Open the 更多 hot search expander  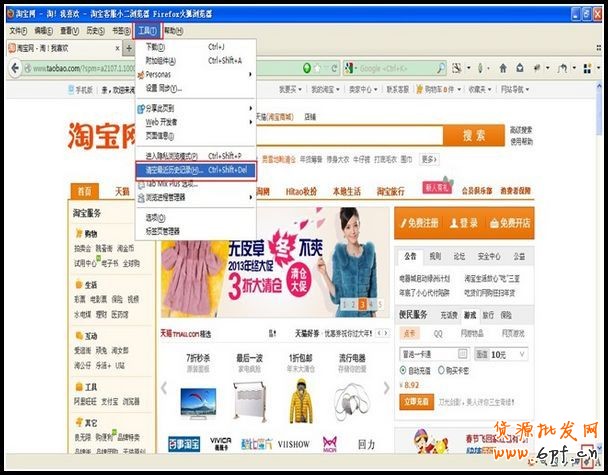(429, 159)
